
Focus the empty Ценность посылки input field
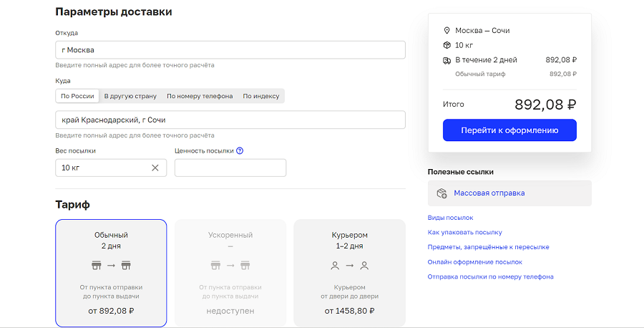coord(230,168)
